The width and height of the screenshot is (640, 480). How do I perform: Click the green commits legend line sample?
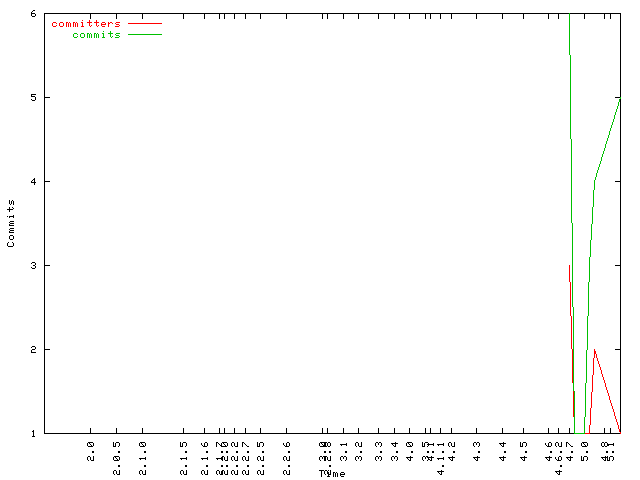point(144,35)
